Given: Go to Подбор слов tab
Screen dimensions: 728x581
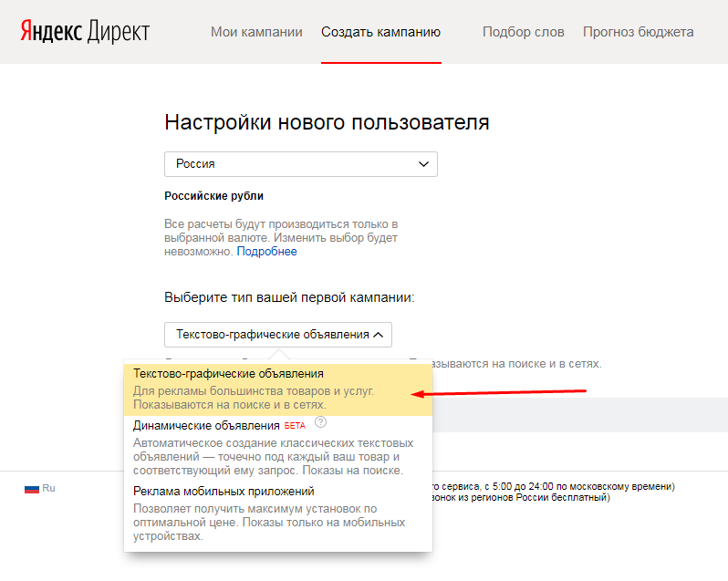Looking at the screenshot, I should pos(524,32).
